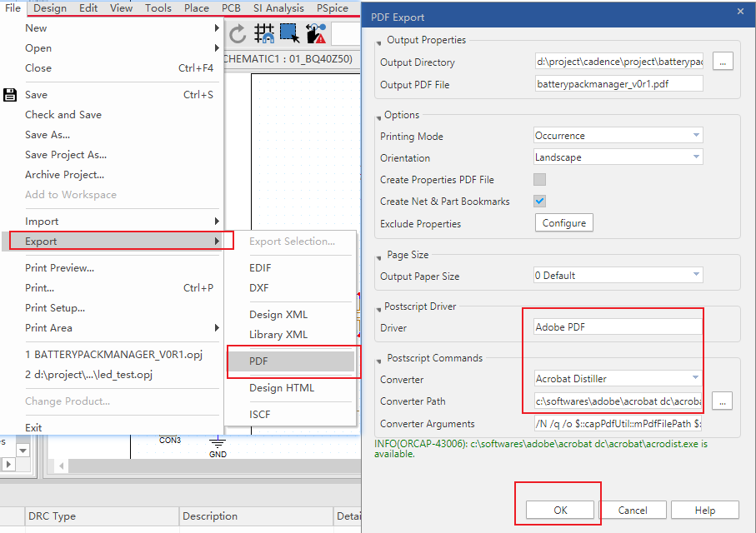Click the schematic horizontal scrollbar left arrow
756x533 pixels.
tap(61, 466)
